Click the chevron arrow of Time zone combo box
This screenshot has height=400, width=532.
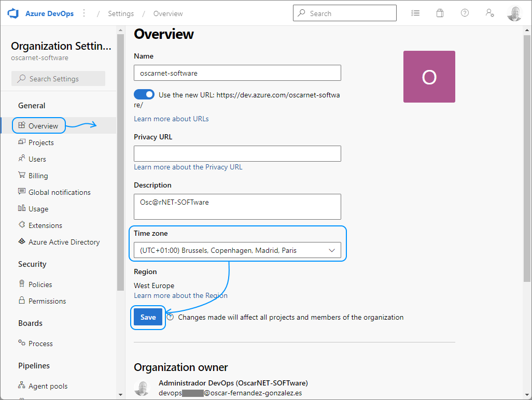(332, 250)
